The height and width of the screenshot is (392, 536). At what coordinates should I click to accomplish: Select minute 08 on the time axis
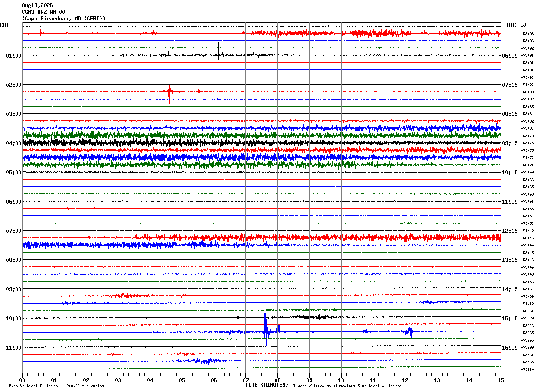tap(277, 380)
